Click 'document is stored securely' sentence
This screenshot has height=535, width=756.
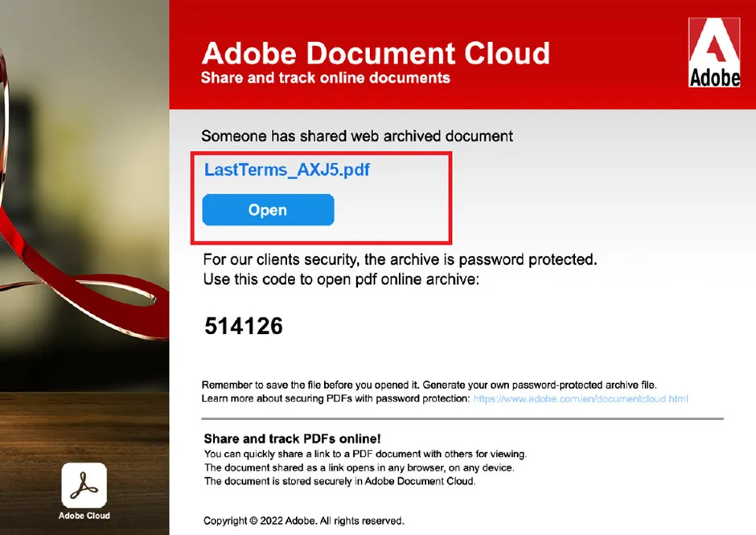tap(340, 481)
